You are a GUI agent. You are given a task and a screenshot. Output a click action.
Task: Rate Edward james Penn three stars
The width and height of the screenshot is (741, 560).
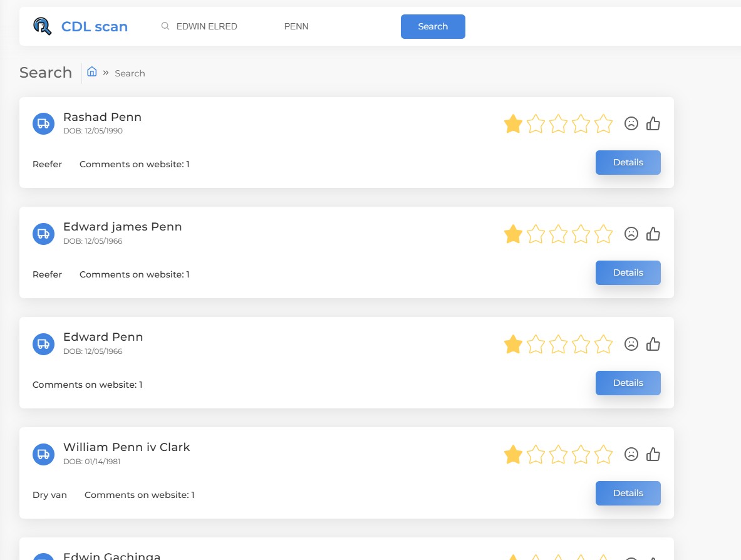pyautogui.click(x=558, y=234)
